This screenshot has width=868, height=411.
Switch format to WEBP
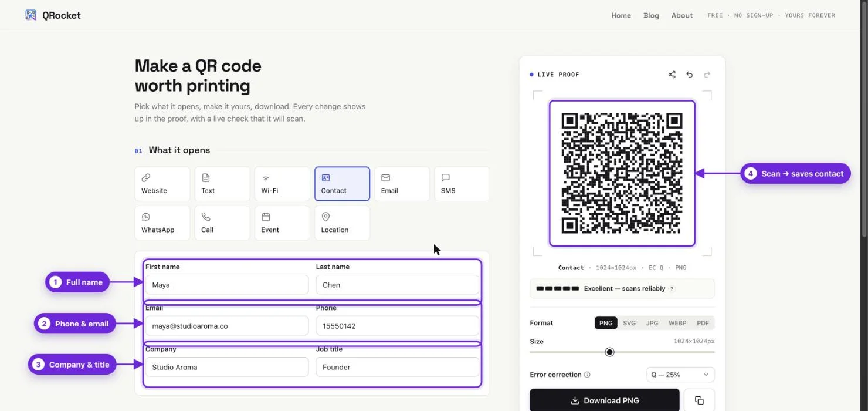tap(677, 323)
